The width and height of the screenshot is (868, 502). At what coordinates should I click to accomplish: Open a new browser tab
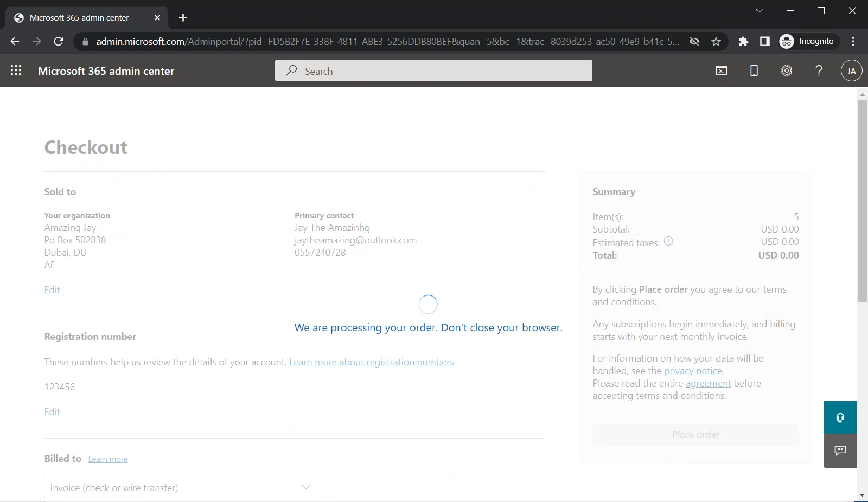pos(183,18)
